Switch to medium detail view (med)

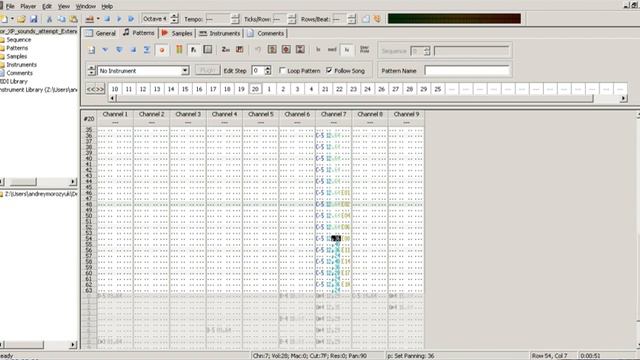coord(332,50)
